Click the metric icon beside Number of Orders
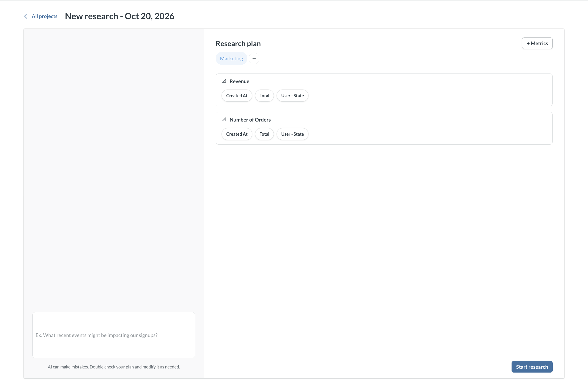 (x=224, y=120)
